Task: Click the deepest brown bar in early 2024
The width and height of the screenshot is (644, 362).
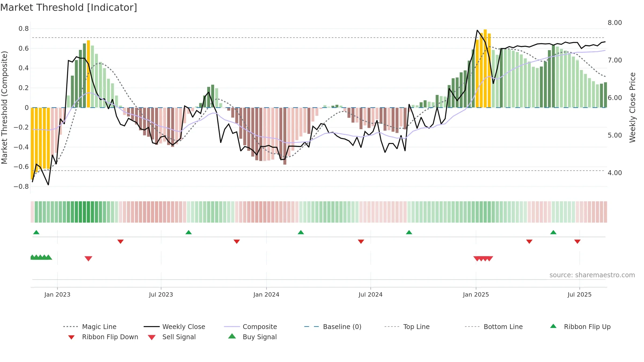Action: click(285, 136)
